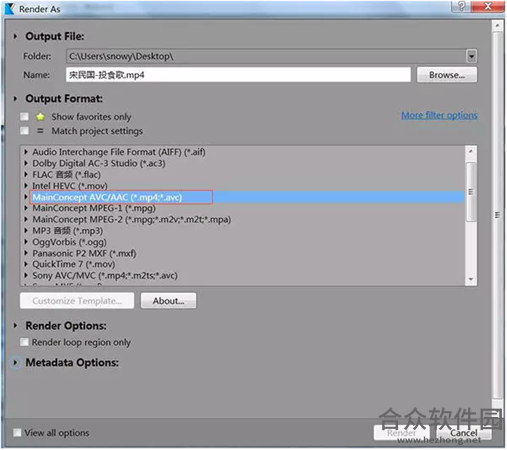Click the Cancel button
The width and height of the screenshot is (507, 450).
(464, 433)
